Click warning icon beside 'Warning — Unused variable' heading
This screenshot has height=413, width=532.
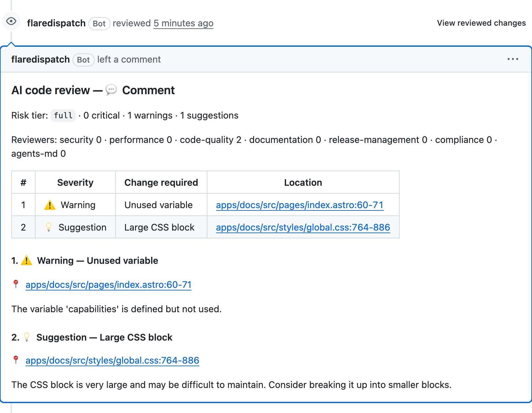[x=26, y=261]
